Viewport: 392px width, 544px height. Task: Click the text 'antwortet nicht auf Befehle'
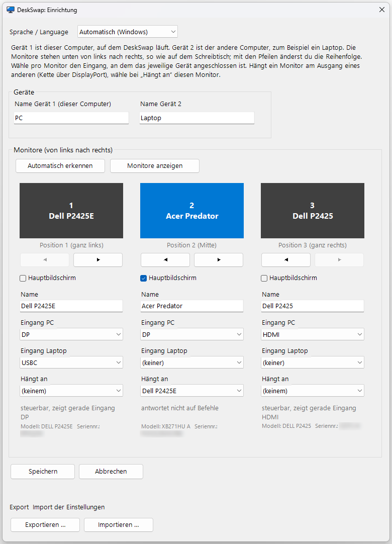(x=180, y=408)
